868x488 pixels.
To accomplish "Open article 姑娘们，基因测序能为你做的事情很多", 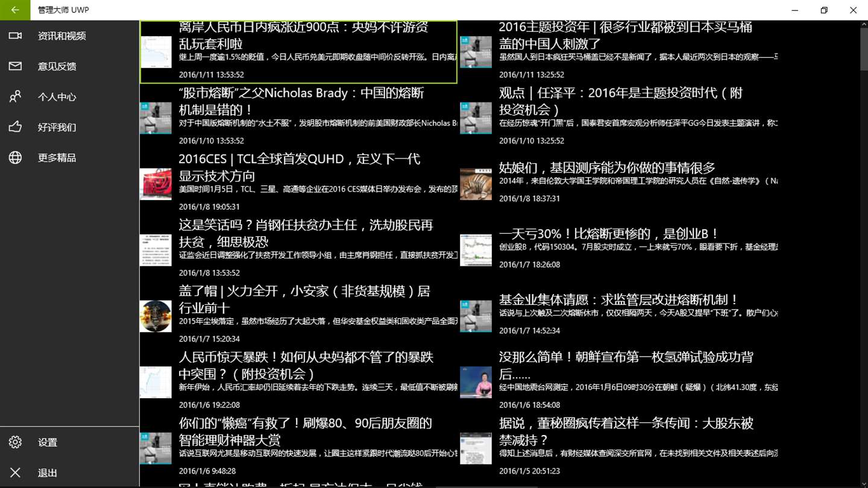I will (x=618, y=184).
